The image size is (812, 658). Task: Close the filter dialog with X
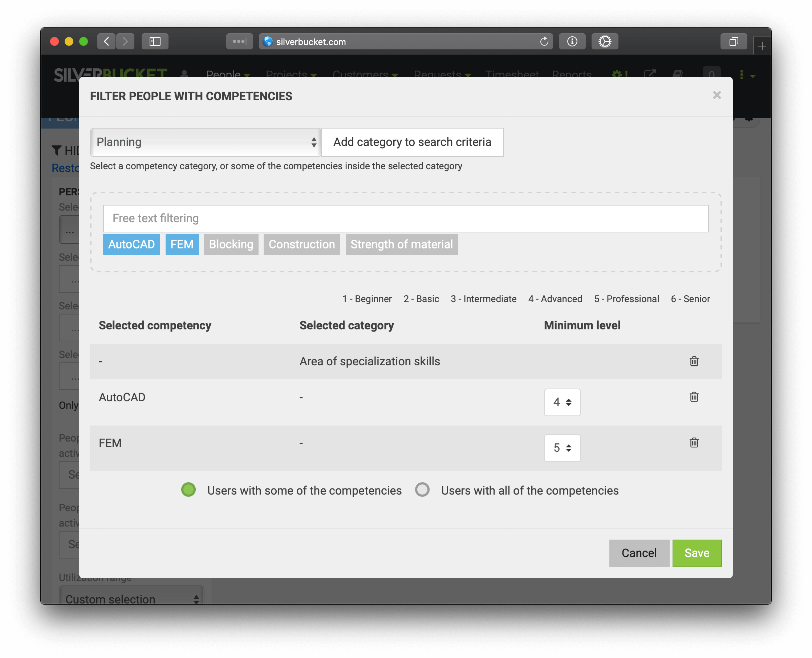click(x=716, y=95)
